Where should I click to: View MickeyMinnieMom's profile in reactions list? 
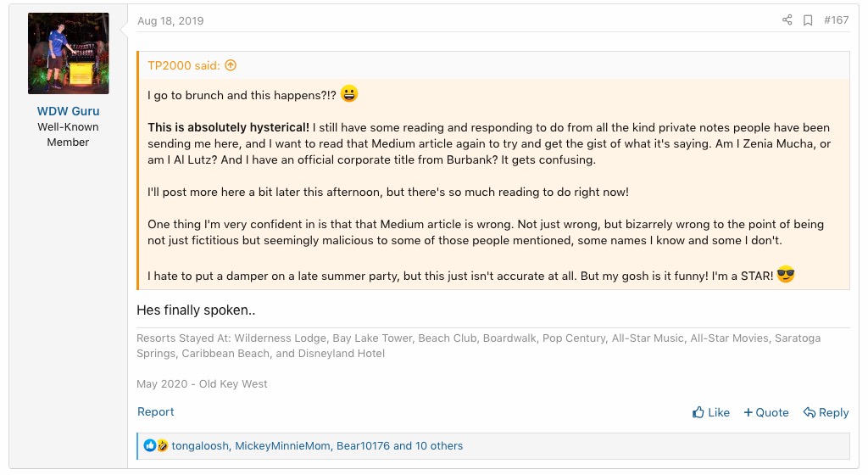pyautogui.click(x=282, y=445)
